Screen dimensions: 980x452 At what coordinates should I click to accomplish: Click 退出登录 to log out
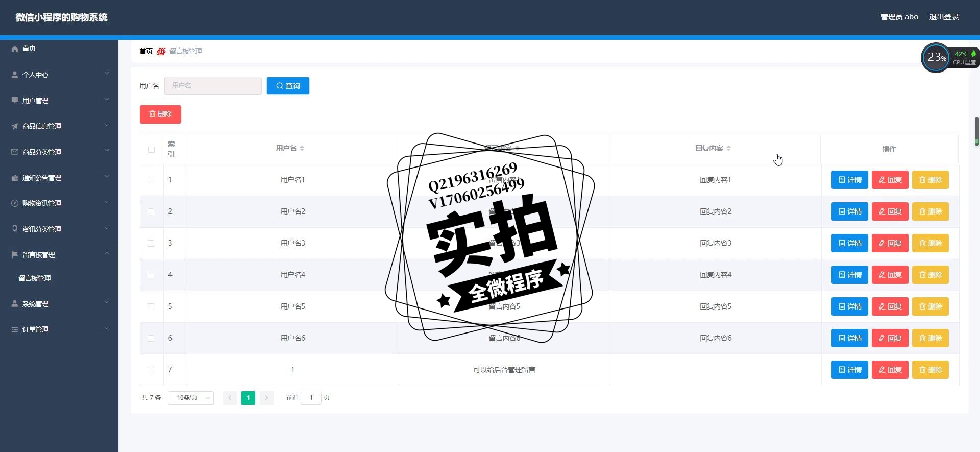point(944,17)
